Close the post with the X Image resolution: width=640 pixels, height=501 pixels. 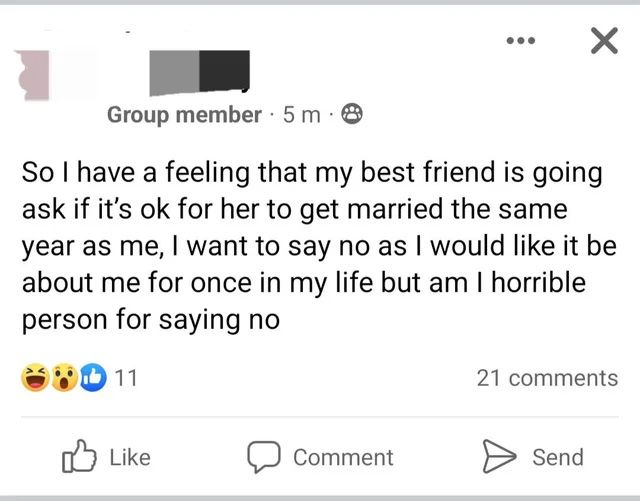[603, 40]
